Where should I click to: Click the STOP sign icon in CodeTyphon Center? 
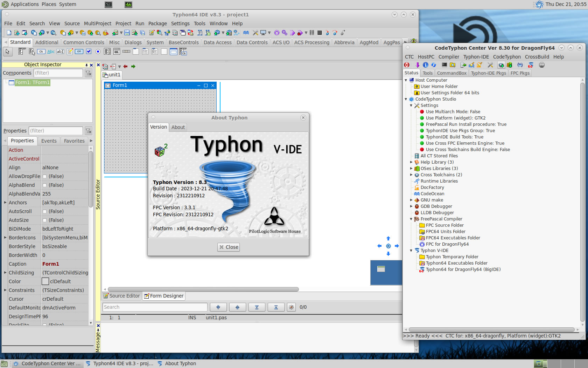tap(542, 65)
